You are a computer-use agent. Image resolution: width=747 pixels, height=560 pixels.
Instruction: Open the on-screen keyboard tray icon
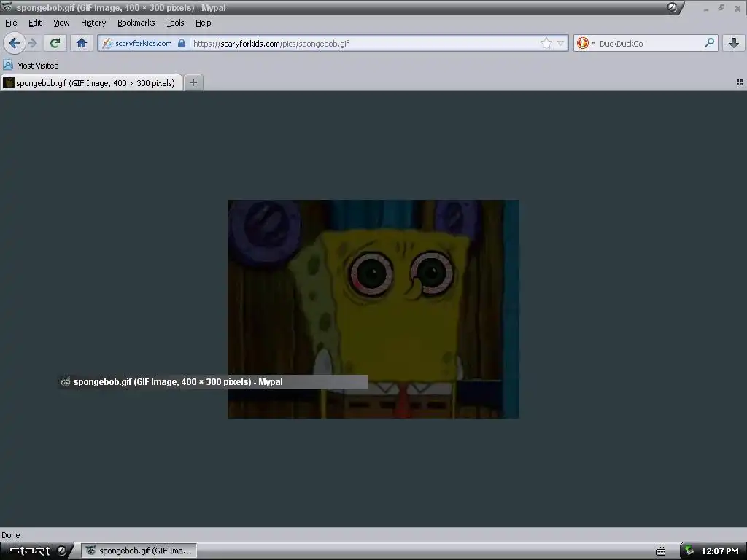click(x=660, y=551)
